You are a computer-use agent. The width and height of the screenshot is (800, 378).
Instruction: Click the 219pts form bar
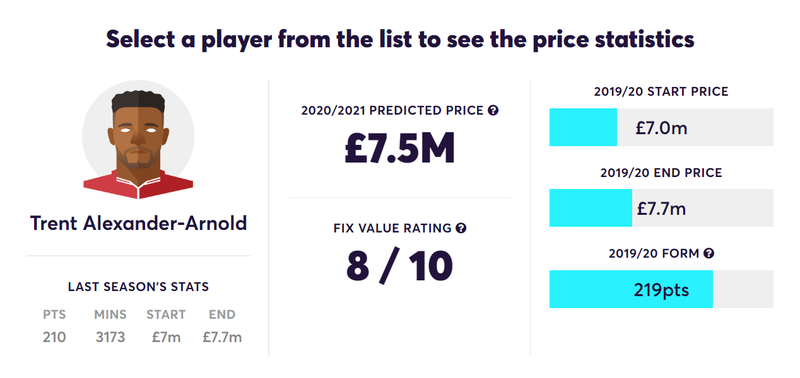click(661, 289)
